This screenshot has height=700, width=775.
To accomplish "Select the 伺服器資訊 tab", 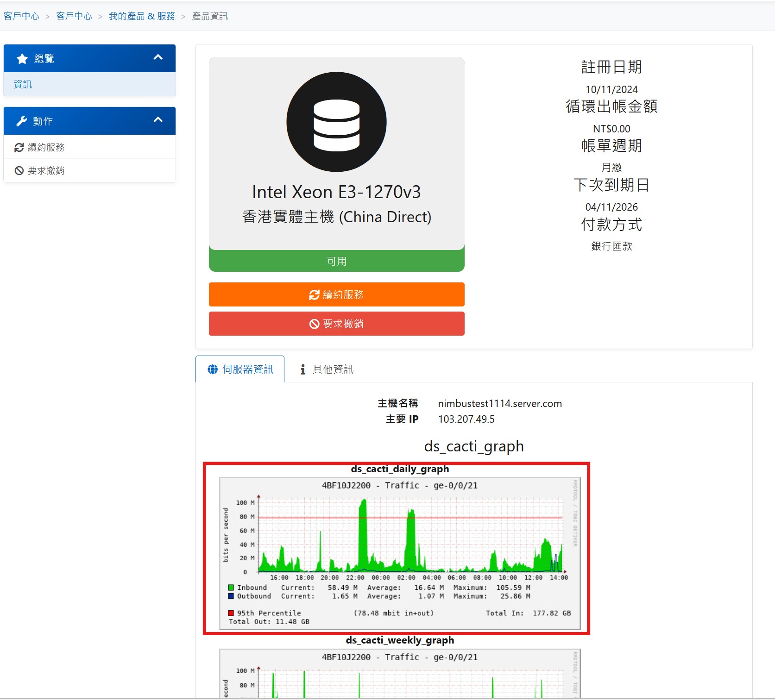I will pos(248,369).
